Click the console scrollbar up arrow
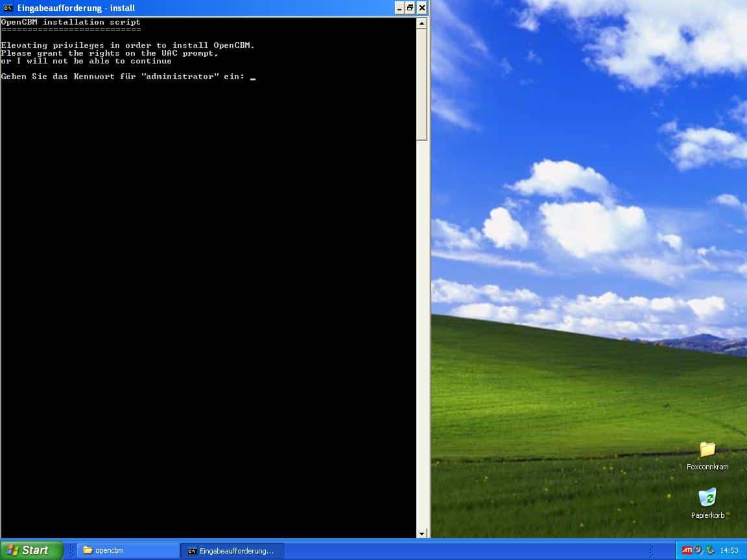Viewport: 747px width, 560px height. 421,23
